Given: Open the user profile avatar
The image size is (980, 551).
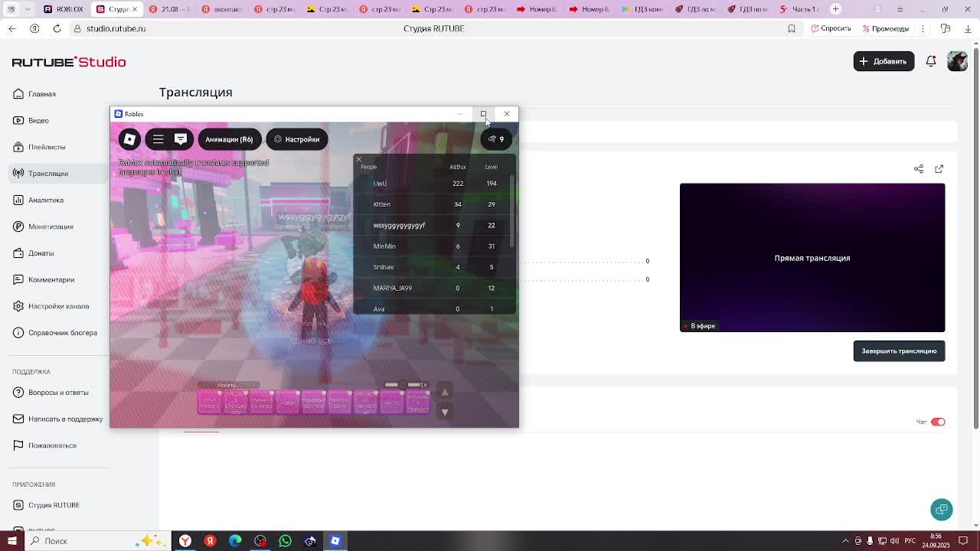Looking at the screenshot, I should pyautogui.click(x=957, y=61).
